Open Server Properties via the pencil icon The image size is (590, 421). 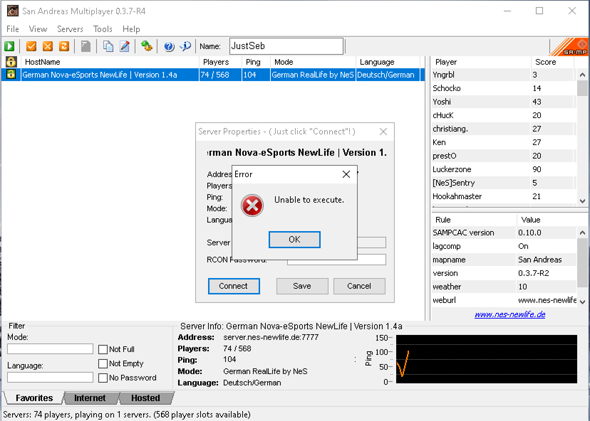tap(125, 46)
